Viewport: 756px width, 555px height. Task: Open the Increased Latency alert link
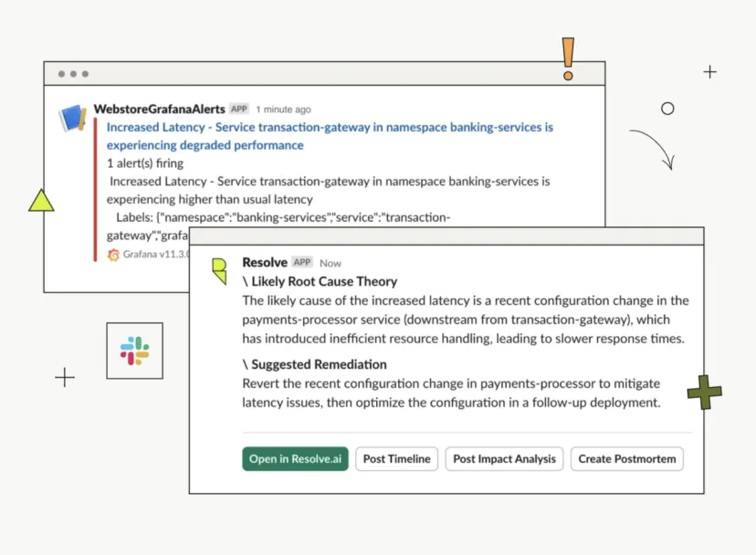[330, 136]
